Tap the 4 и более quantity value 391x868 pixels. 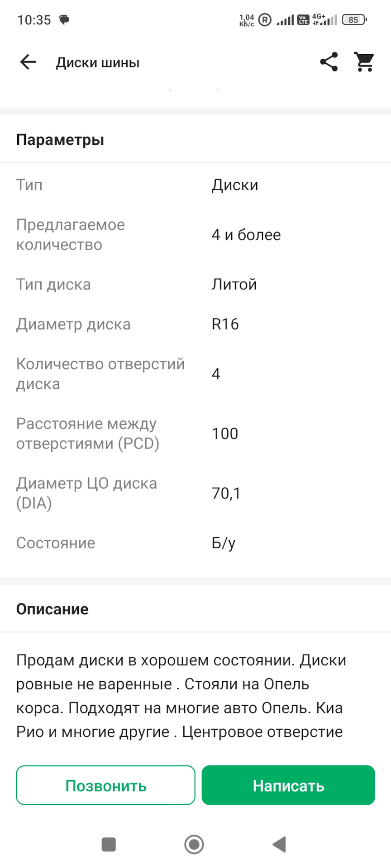(x=246, y=235)
